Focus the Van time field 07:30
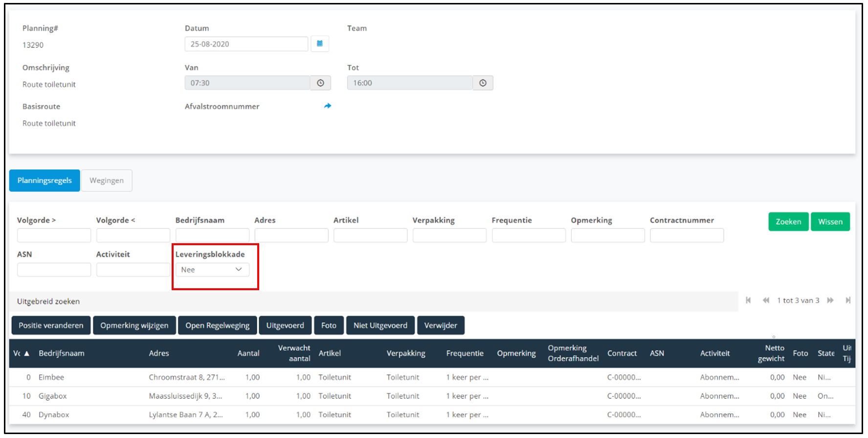868x438 pixels. (247, 83)
